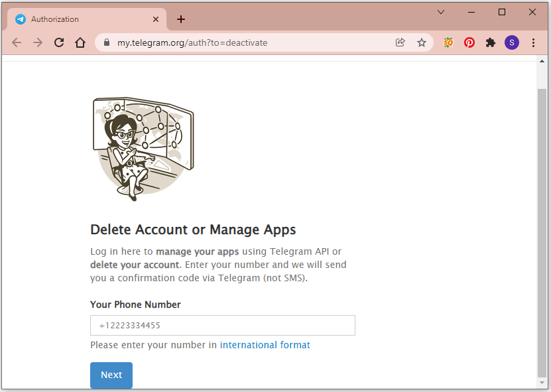This screenshot has height=392, width=551.
Task: Bookmark this page with the star icon
Action: click(422, 42)
